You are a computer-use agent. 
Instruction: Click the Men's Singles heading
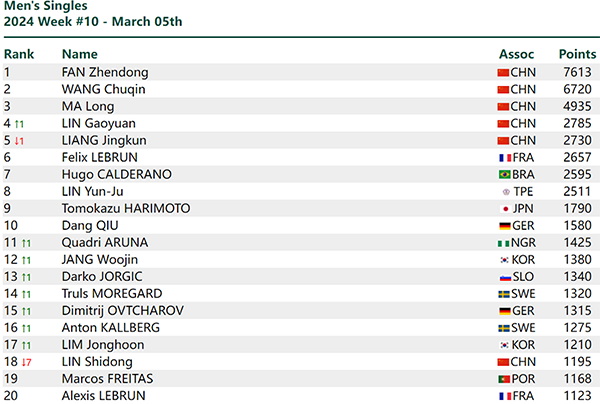coord(46,6)
